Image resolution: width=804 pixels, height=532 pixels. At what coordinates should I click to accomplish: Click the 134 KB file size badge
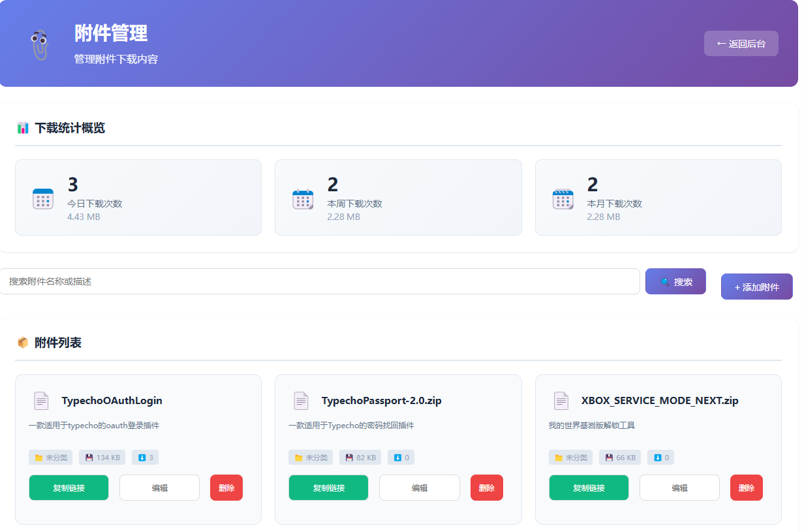pos(102,458)
